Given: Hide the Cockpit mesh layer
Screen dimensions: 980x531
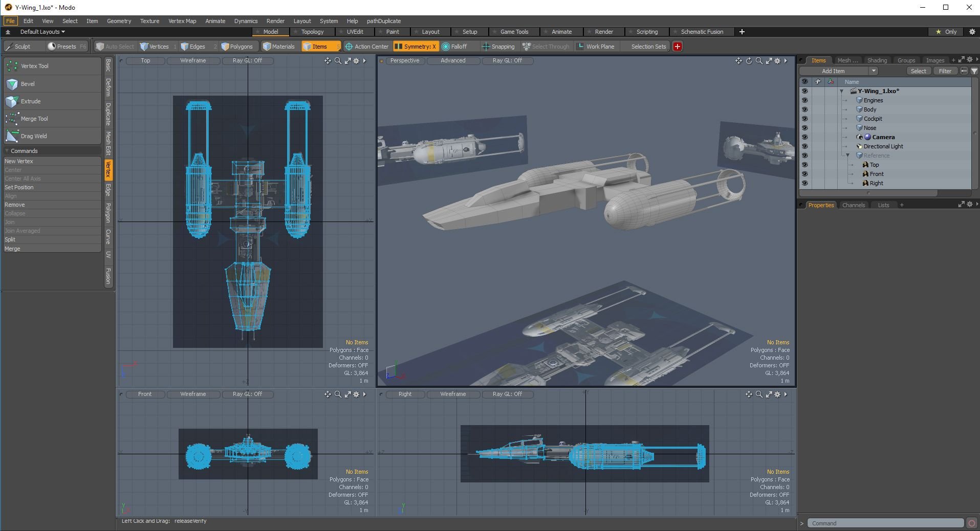Looking at the screenshot, I should [x=804, y=119].
